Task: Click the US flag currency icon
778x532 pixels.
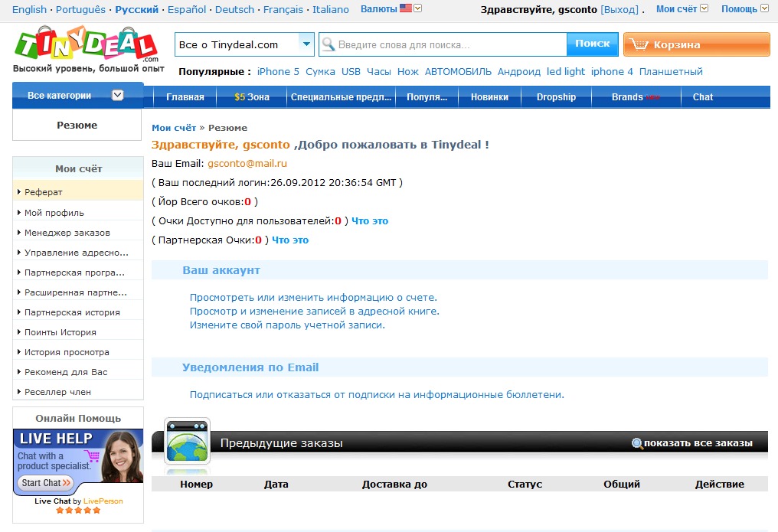Action: (405, 9)
